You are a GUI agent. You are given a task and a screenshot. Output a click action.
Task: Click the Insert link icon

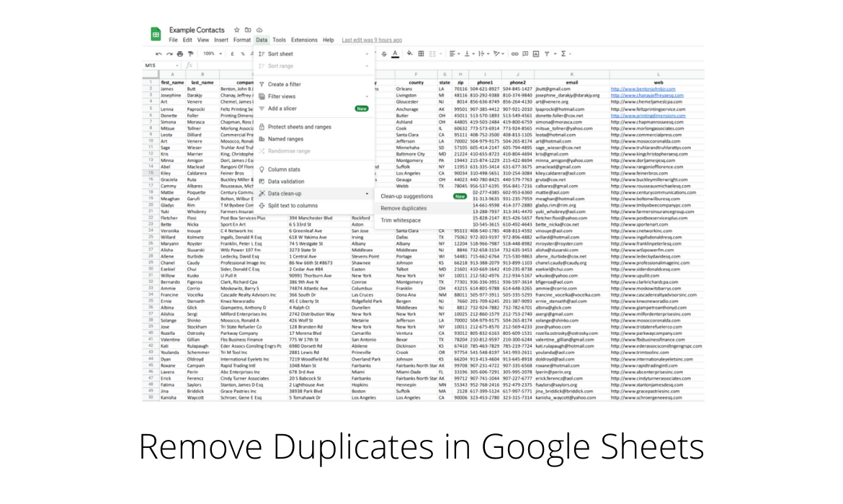pos(514,54)
